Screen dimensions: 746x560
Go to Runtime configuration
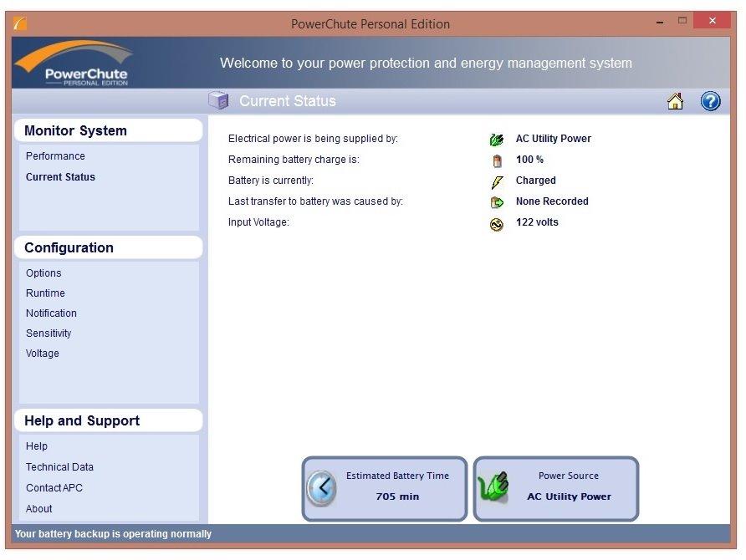coord(45,293)
